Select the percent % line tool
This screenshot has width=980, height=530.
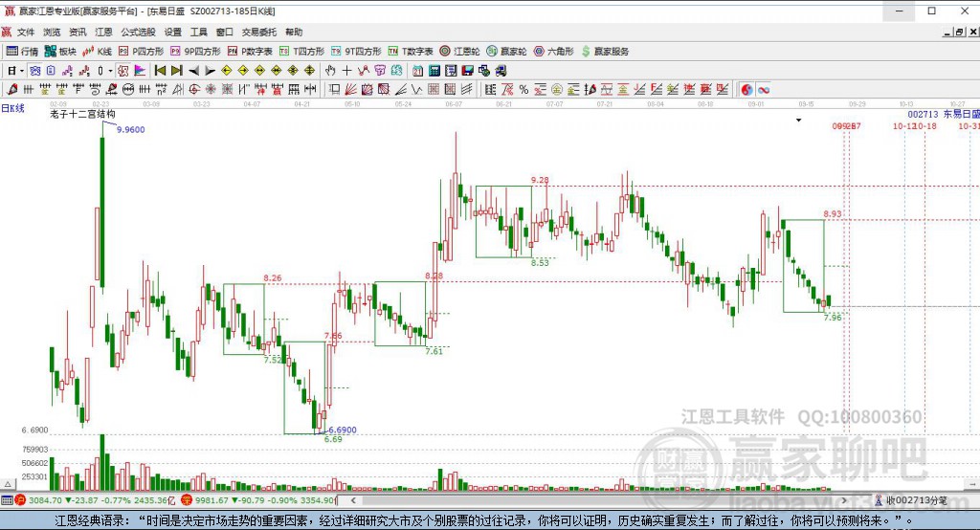click(523, 89)
